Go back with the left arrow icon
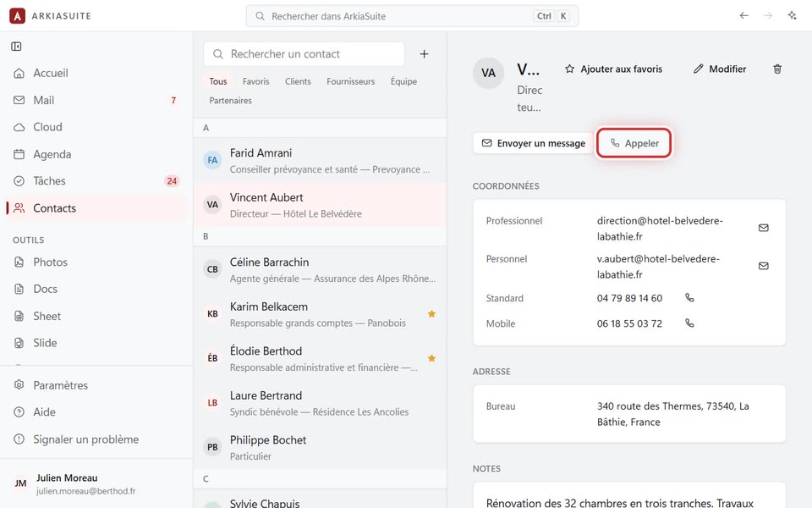This screenshot has height=508, width=812. pyautogui.click(x=744, y=15)
